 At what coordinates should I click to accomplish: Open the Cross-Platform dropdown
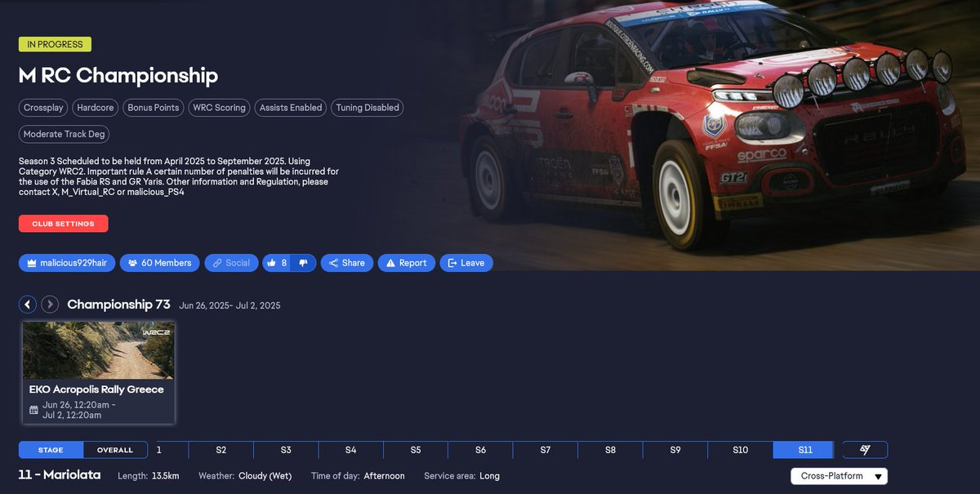pos(839,476)
